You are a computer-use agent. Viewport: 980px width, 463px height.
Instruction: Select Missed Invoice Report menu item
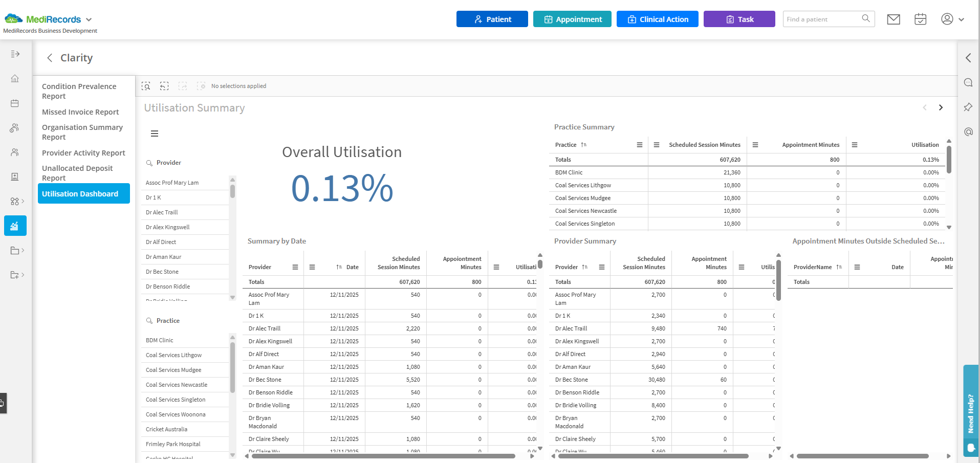point(80,112)
